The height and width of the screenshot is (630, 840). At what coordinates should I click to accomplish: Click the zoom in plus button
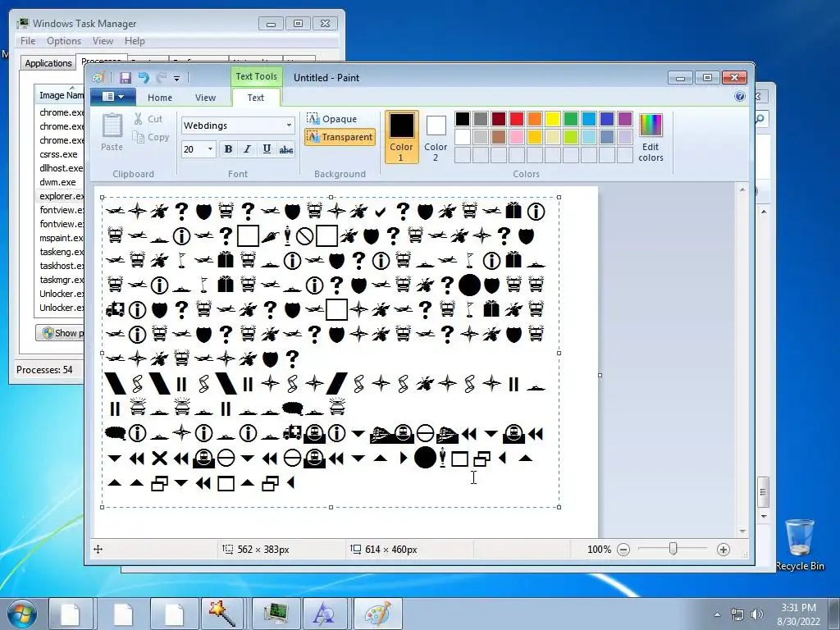pos(724,550)
